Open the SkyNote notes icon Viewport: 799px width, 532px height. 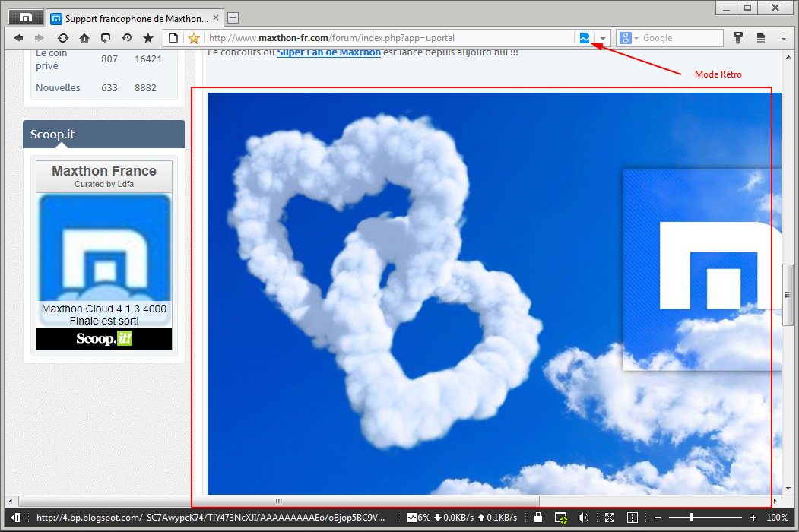[761, 38]
